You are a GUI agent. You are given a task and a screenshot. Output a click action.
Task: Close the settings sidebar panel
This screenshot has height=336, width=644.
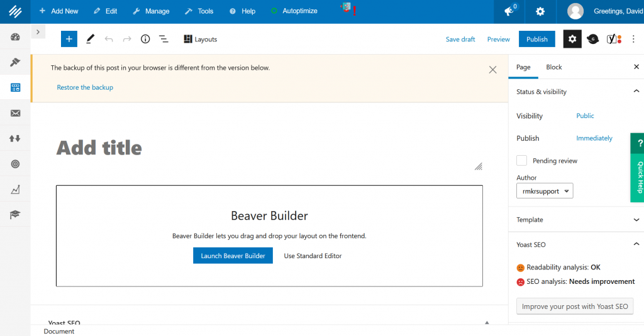pos(636,67)
